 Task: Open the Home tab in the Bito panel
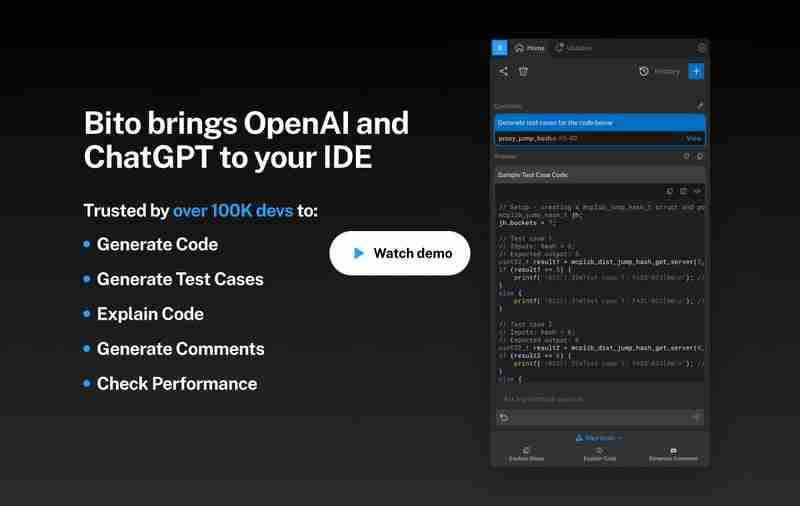pos(530,48)
